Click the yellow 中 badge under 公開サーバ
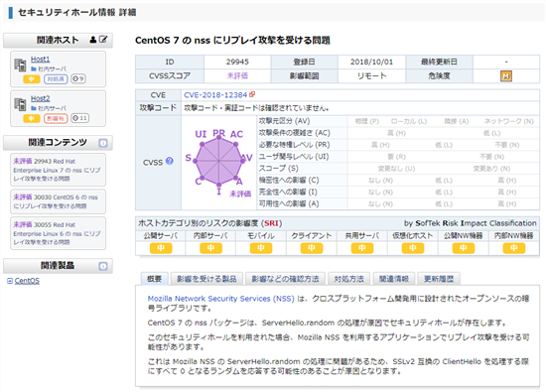 (x=161, y=248)
